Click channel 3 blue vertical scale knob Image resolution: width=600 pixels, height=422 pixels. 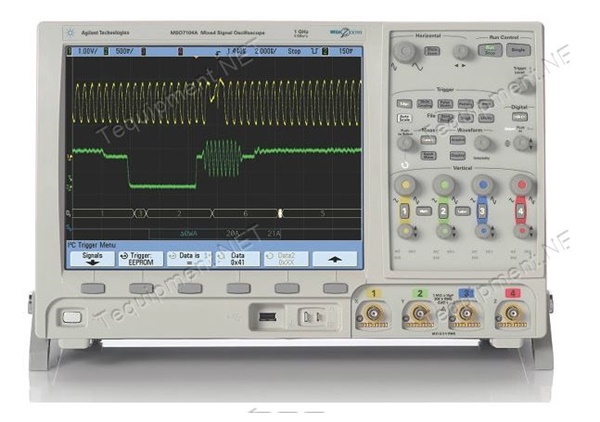pos(483,185)
